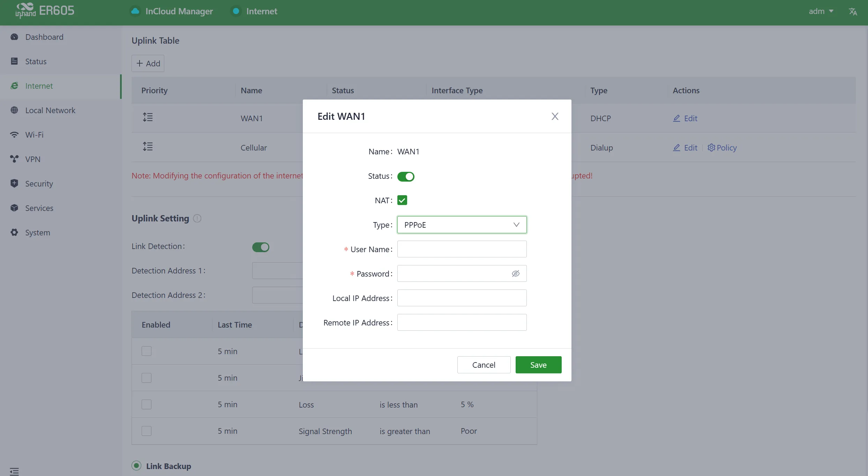
Task: Enable the Signal Strength rule checkbox
Action: tap(147, 431)
